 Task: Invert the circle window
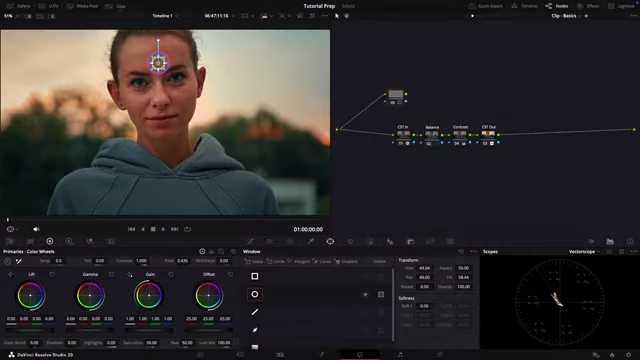click(365, 294)
